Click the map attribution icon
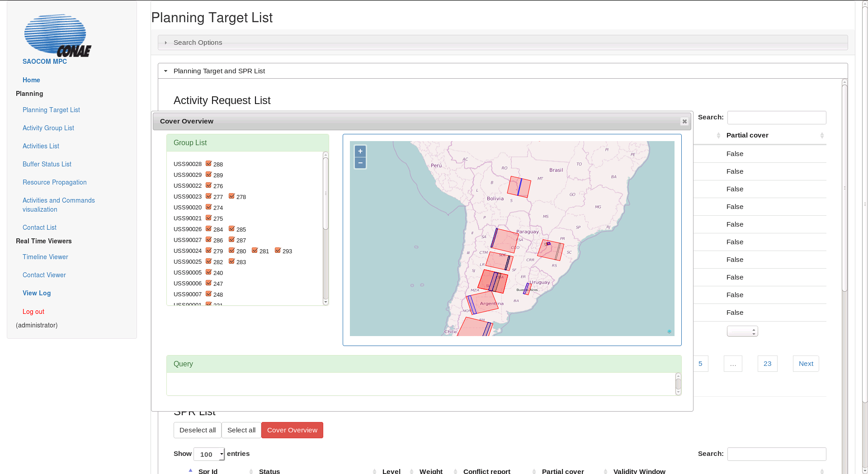 [669, 332]
